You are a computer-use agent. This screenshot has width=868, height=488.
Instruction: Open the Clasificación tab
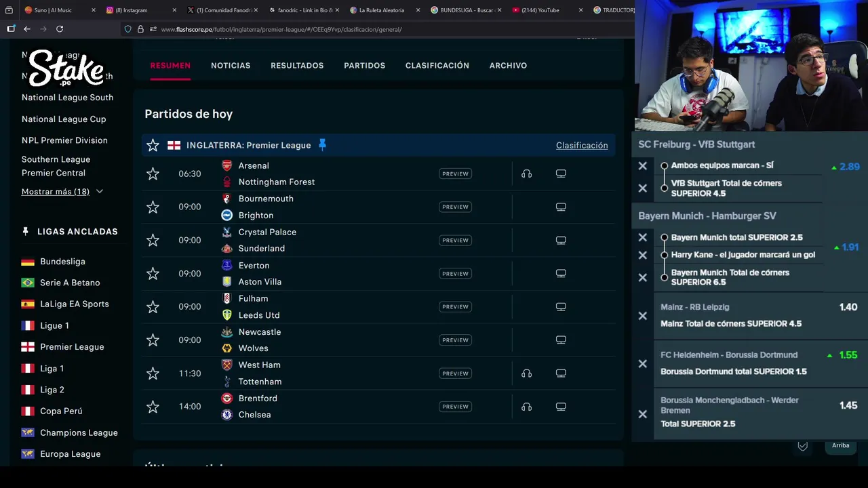pos(437,66)
